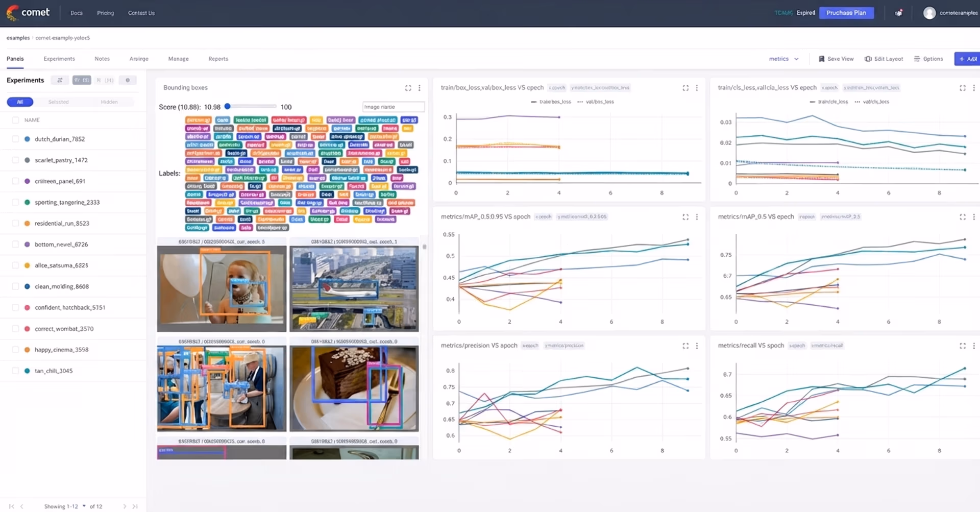The image size is (980, 512).
Task: Switch to the Notes tab
Action: 102,59
